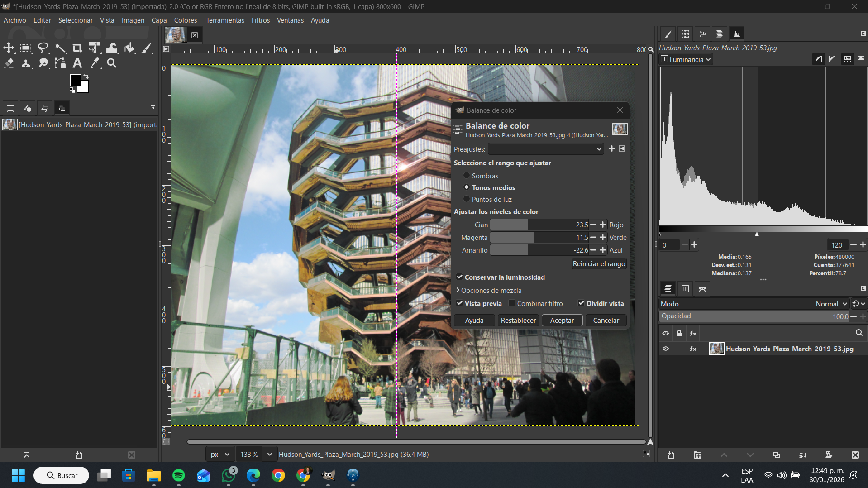
Task: Open the Luminancia channel dropdown
Action: (686, 59)
